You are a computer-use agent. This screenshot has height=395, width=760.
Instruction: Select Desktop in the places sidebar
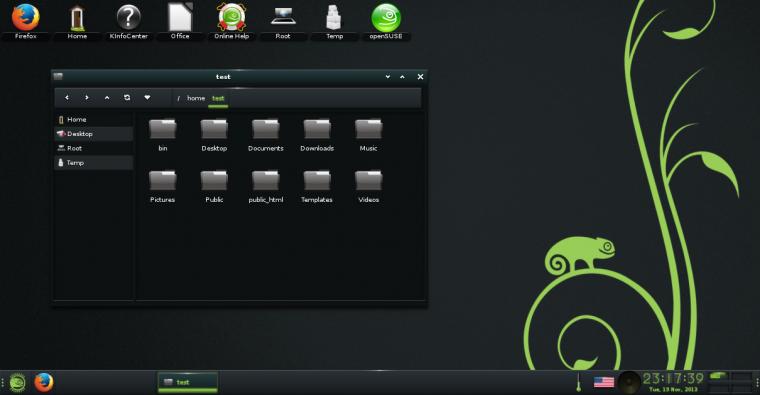coord(94,134)
